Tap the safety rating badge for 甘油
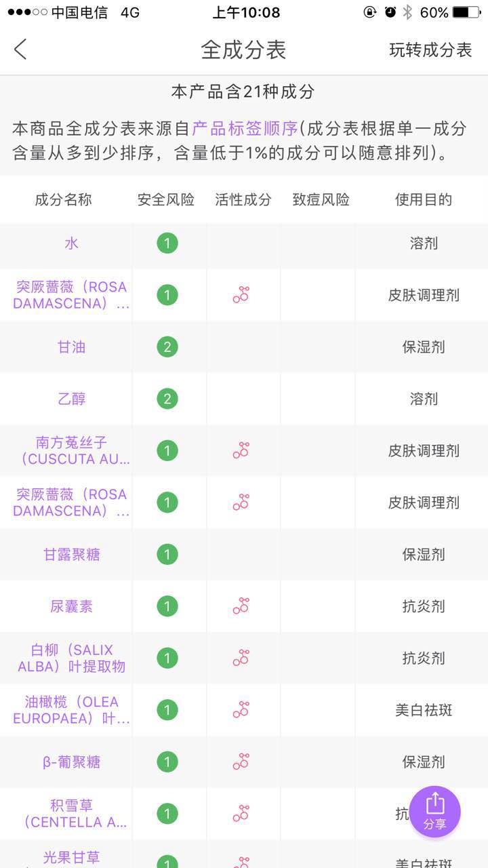The image size is (488, 868). click(167, 347)
